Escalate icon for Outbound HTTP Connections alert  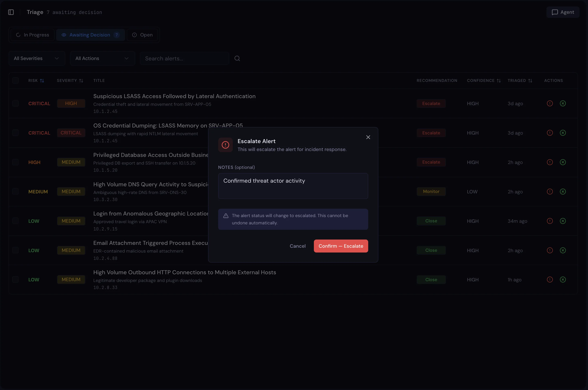point(550,280)
